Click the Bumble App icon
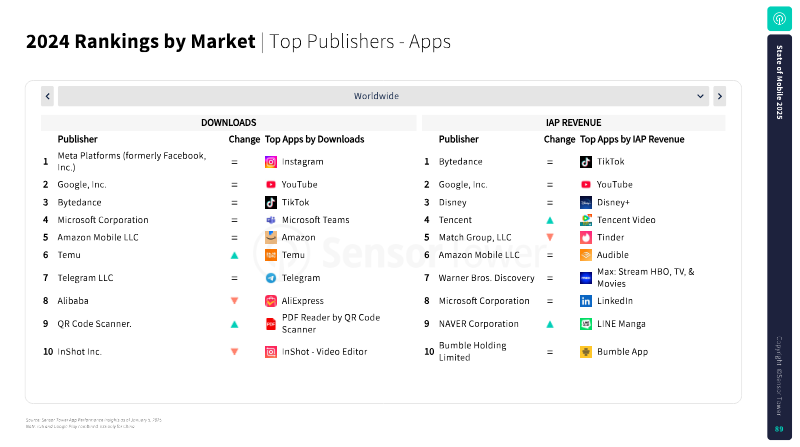Viewport: 800px width, 447px height. pyautogui.click(x=586, y=352)
